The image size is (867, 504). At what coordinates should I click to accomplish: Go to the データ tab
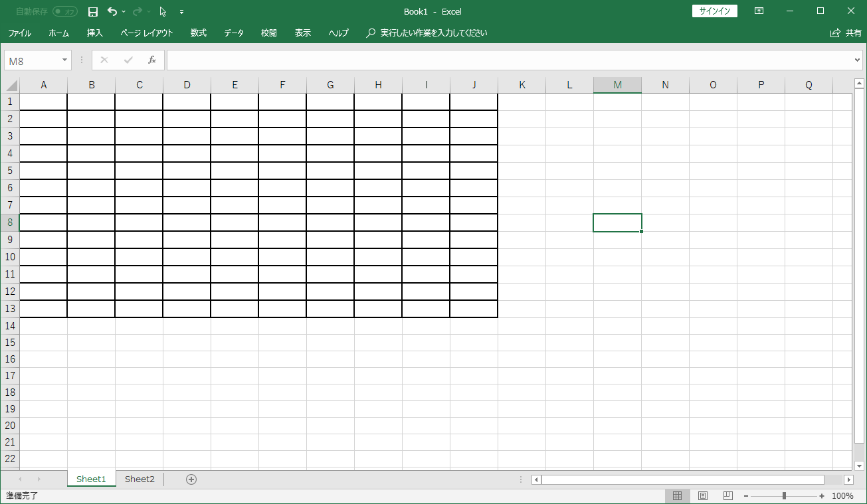pos(234,33)
